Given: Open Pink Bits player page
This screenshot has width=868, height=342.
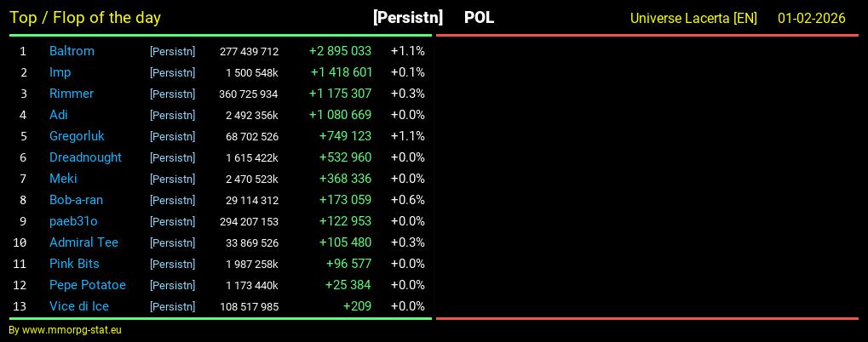Looking at the screenshot, I should coord(74,264).
